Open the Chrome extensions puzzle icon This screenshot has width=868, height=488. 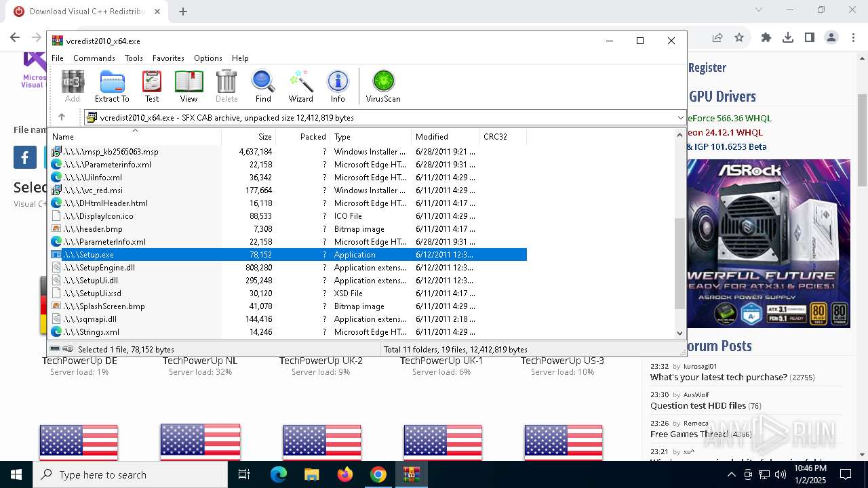click(x=766, y=37)
